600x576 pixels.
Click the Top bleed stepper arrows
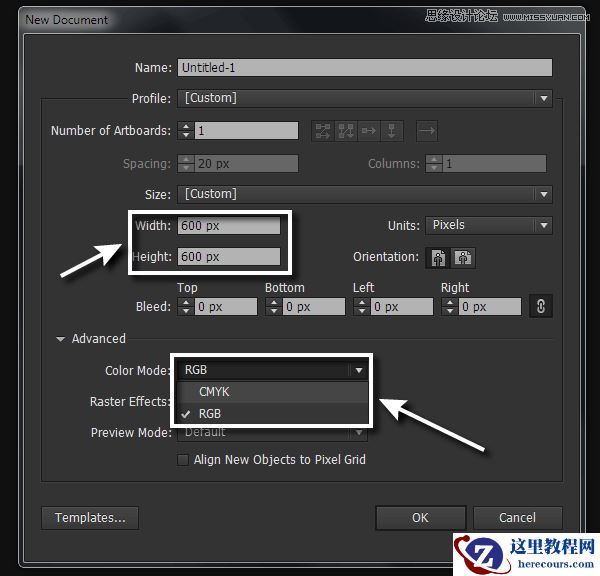click(x=186, y=307)
